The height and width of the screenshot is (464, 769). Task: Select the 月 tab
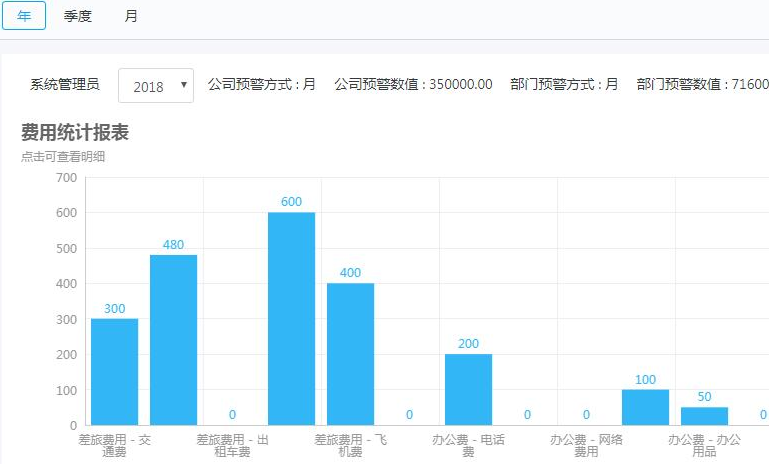pyautogui.click(x=130, y=16)
